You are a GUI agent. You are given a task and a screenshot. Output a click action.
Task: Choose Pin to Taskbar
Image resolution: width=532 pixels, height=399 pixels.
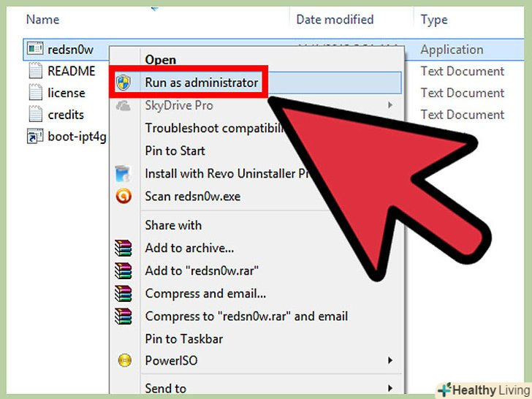click(x=184, y=339)
